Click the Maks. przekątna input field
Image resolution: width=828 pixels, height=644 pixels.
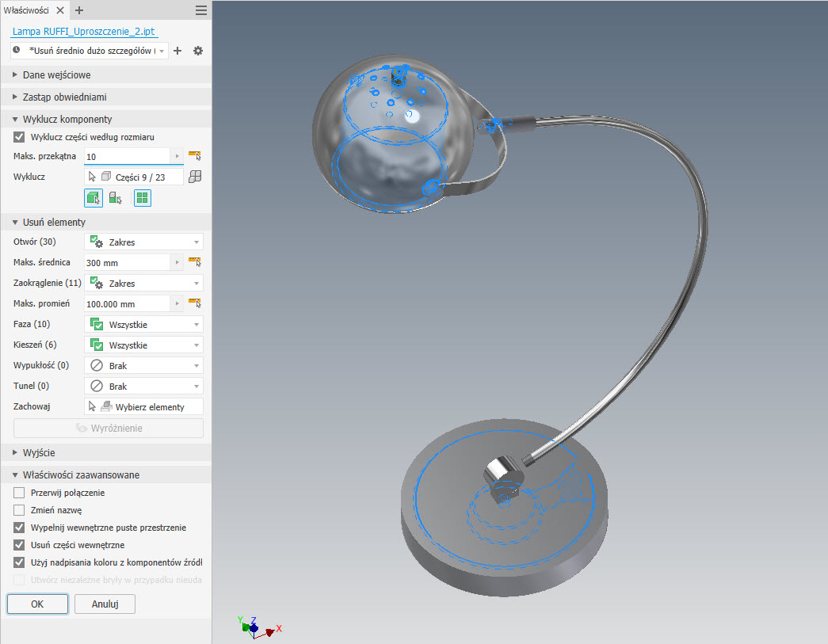click(x=127, y=157)
